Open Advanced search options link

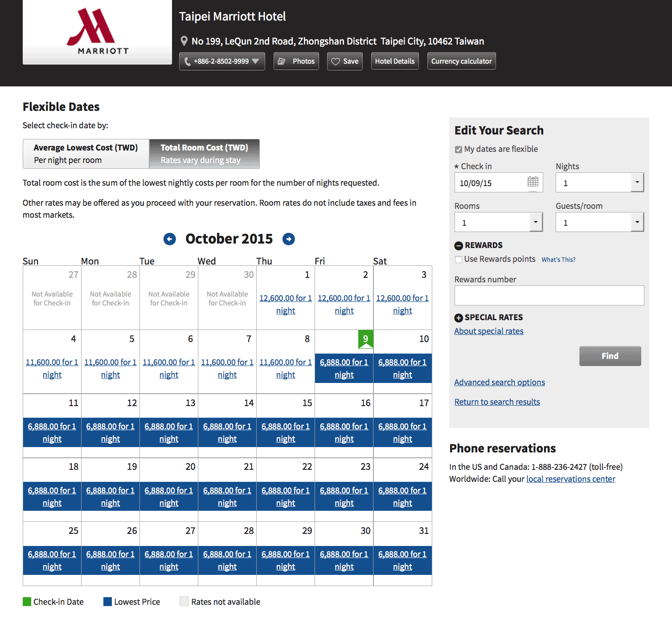click(500, 382)
